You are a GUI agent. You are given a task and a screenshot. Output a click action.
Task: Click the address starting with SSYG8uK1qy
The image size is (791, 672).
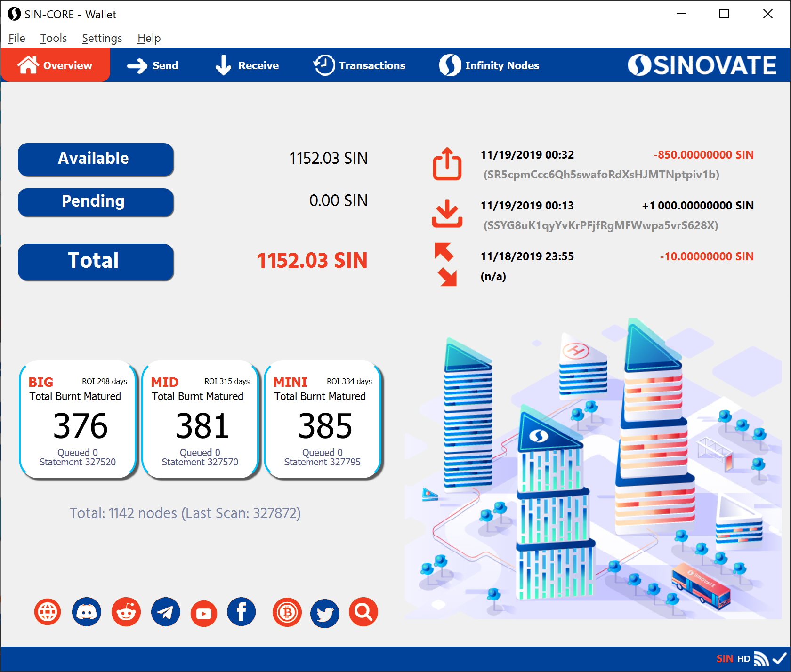tap(601, 225)
